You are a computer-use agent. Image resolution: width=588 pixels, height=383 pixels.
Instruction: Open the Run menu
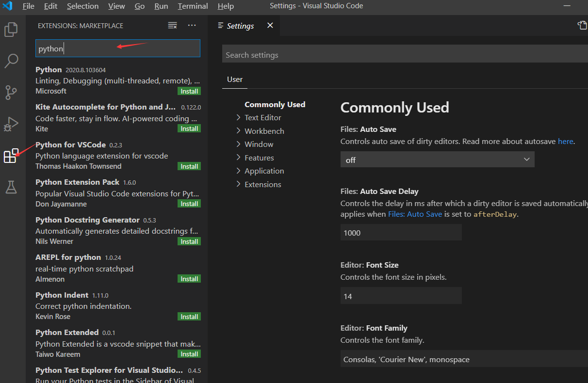point(161,6)
